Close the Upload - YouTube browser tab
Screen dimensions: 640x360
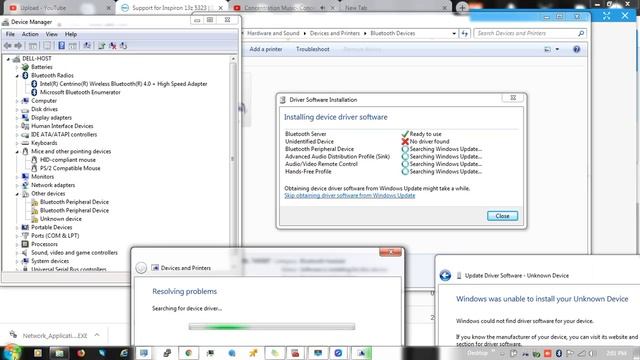point(109,8)
